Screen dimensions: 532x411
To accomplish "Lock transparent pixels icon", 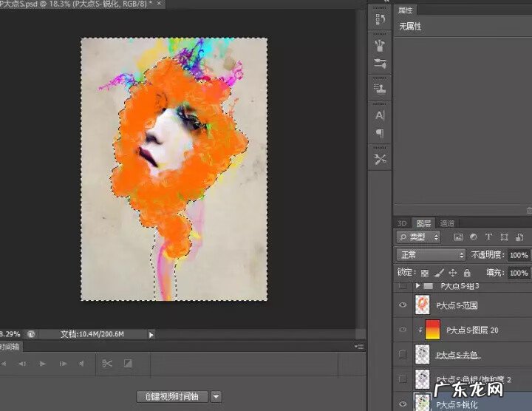I will click(x=424, y=273).
